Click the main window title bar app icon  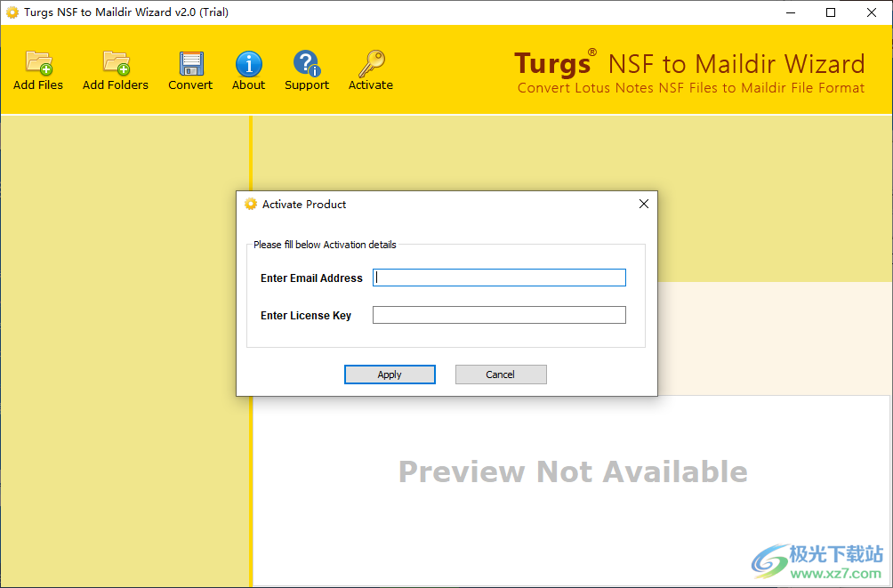(x=12, y=12)
